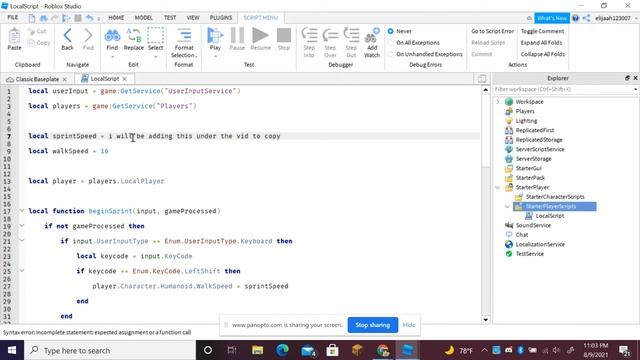Click Expand All Folds
Image resolution: width=640 pixels, height=360 pixels.
tap(541, 42)
